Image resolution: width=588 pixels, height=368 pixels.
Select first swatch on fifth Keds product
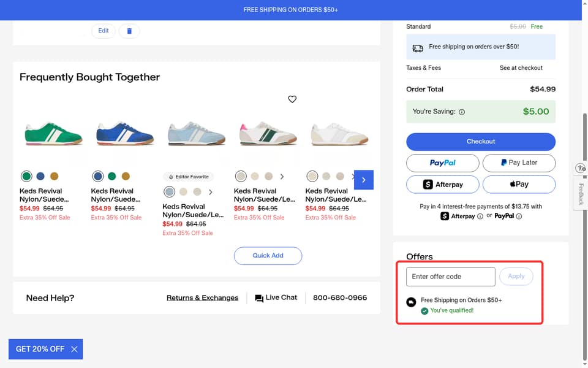(312, 176)
